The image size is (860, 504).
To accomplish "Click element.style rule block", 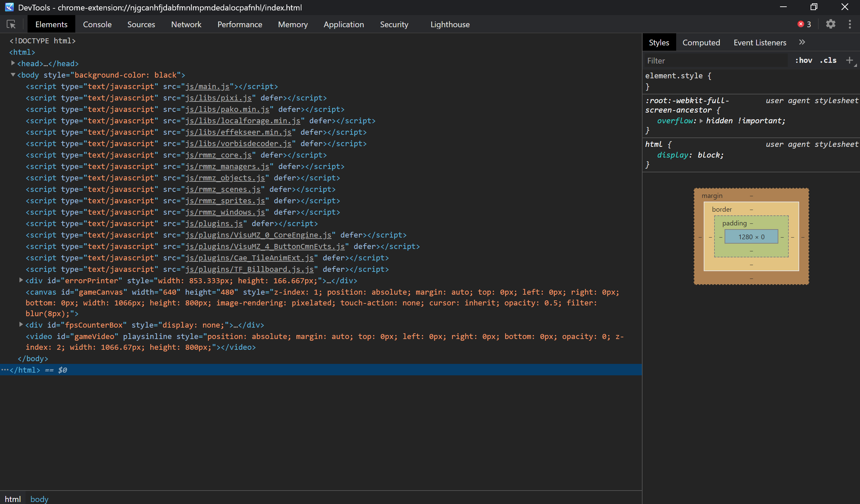I will click(751, 81).
